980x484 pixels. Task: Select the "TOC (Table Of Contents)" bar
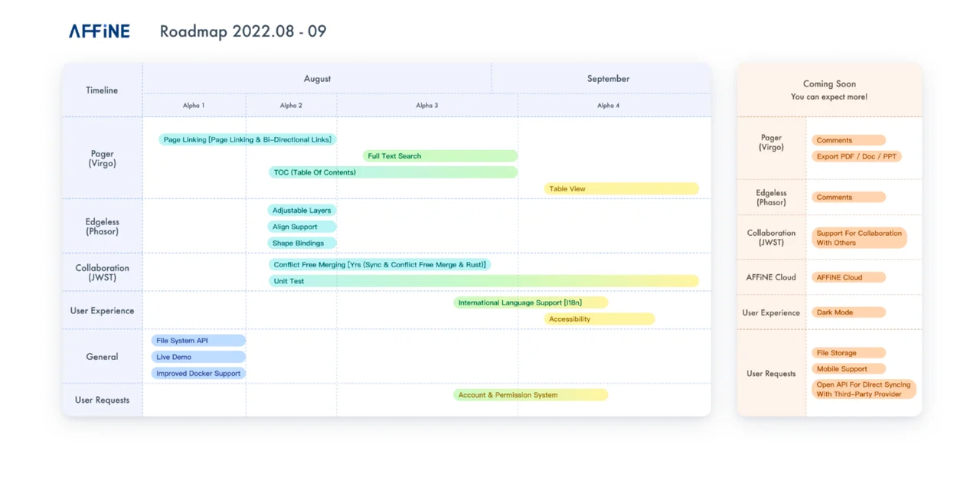point(394,172)
